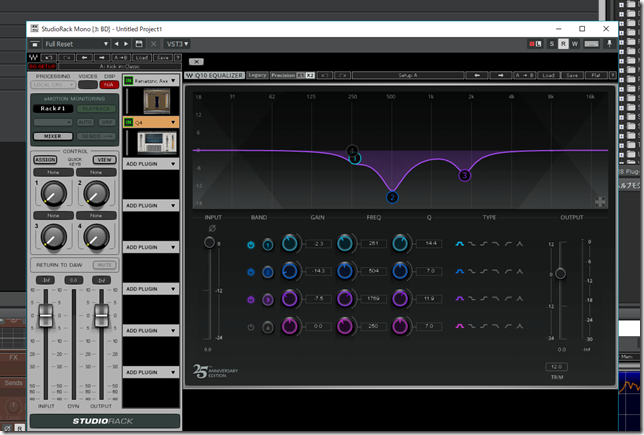Click the band 2 node on EQ graph
Screen dimensions: 644x435
392,197
